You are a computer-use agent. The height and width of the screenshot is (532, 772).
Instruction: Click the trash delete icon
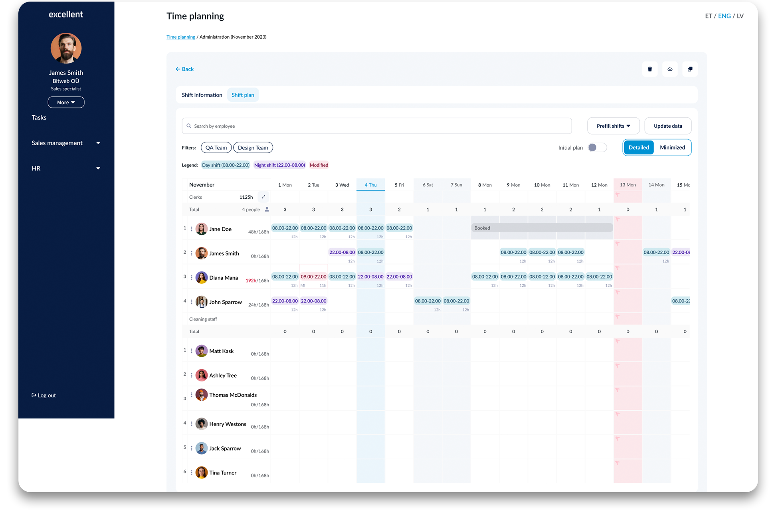tap(649, 69)
